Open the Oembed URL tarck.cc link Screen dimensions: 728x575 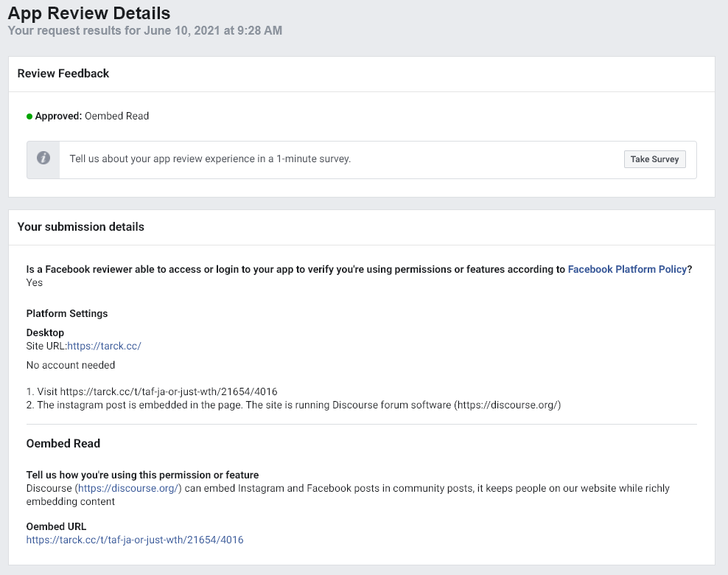coord(135,540)
